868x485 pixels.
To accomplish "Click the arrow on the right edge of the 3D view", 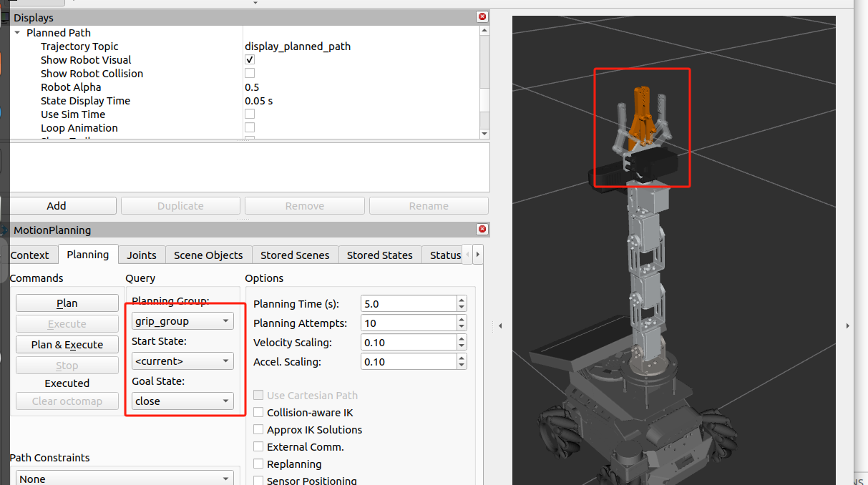I will 847,325.
